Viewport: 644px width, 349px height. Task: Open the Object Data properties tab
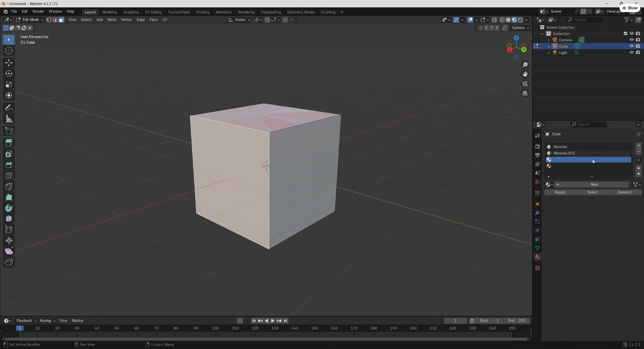(x=537, y=248)
